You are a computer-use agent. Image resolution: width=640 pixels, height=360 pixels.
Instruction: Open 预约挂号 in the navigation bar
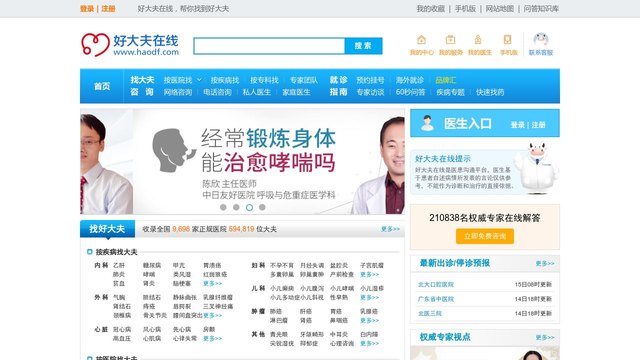click(370, 80)
